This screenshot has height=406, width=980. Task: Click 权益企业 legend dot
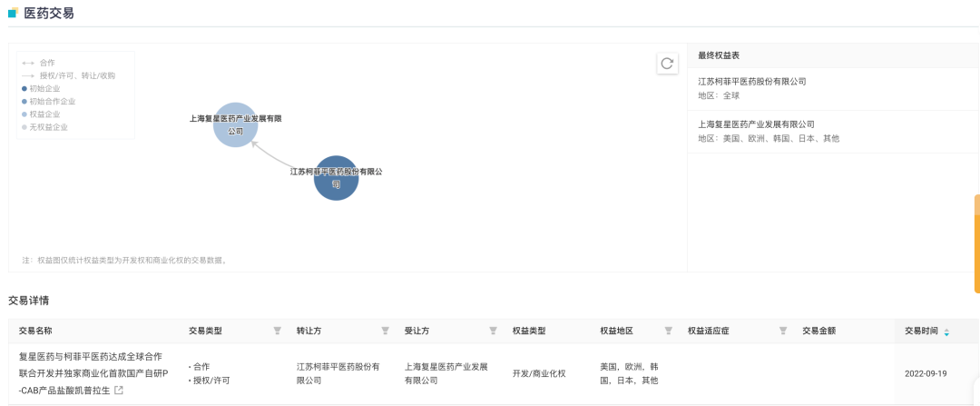(24, 114)
